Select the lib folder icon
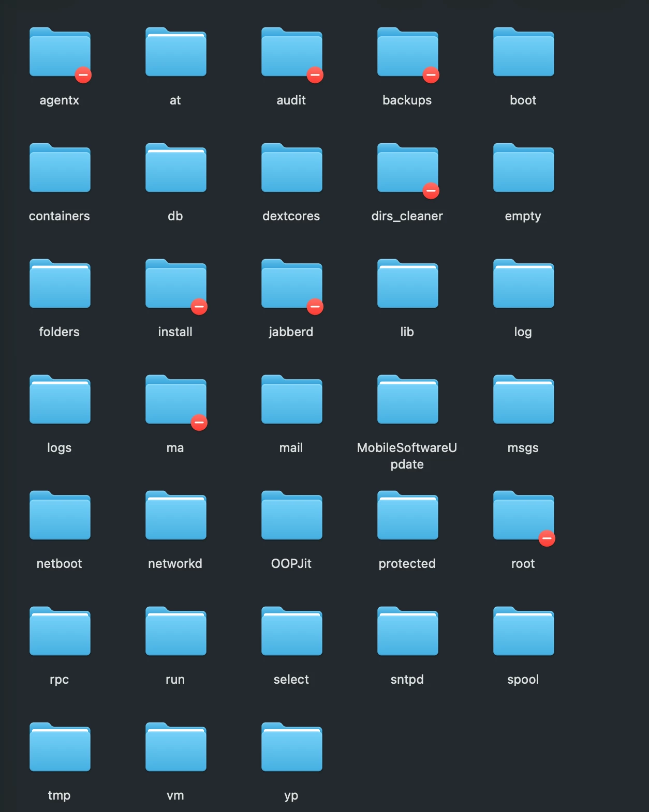The height and width of the screenshot is (812, 649). click(408, 283)
